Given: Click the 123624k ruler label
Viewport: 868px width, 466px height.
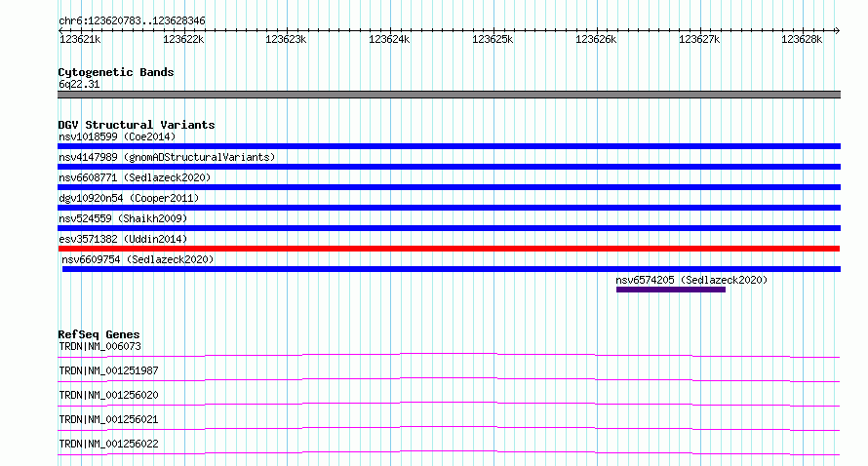Looking at the screenshot, I should click(389, 39).
